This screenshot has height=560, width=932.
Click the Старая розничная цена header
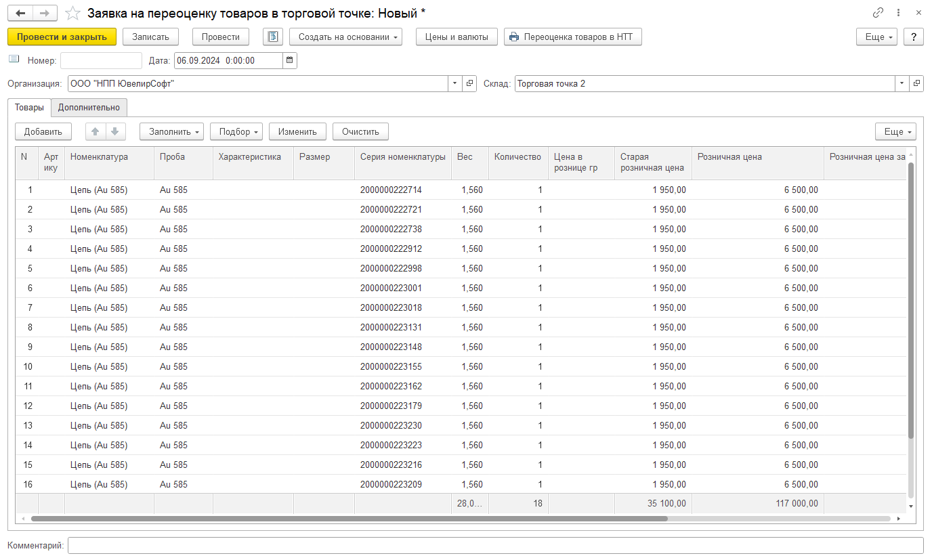tap(653, 163)
